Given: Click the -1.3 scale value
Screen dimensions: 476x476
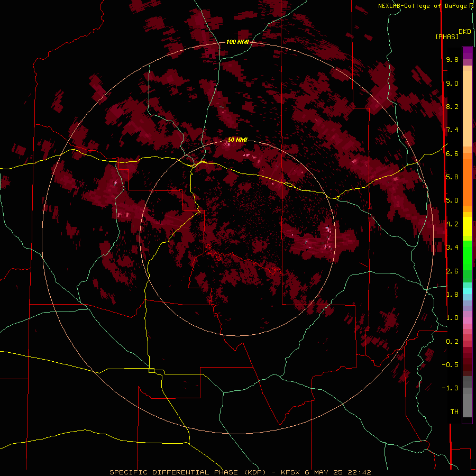Looking at the screenshot, I should (x=450, y=388).
